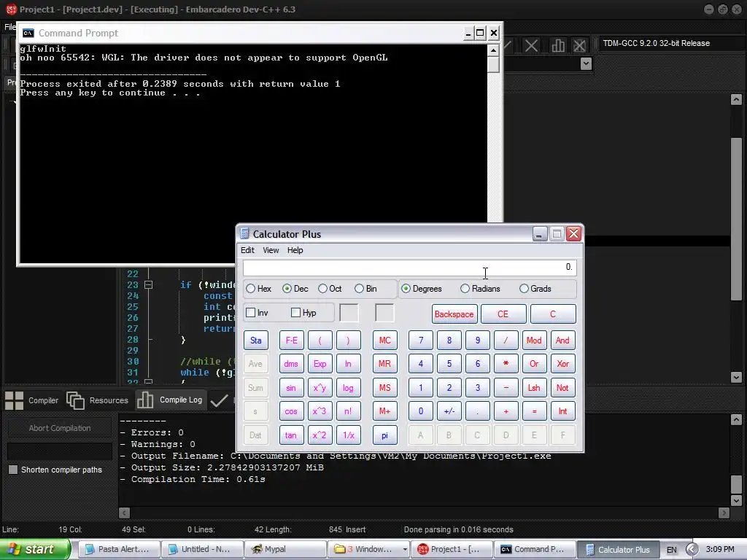Click the Mod operator button

534,341
